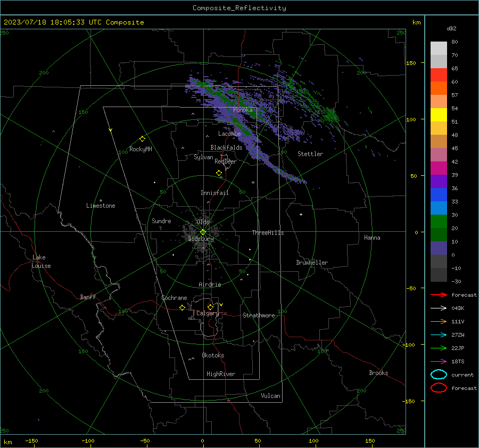The image size is (479, 448).
Task: Click the Sundre town label
Action: (161, 221)
